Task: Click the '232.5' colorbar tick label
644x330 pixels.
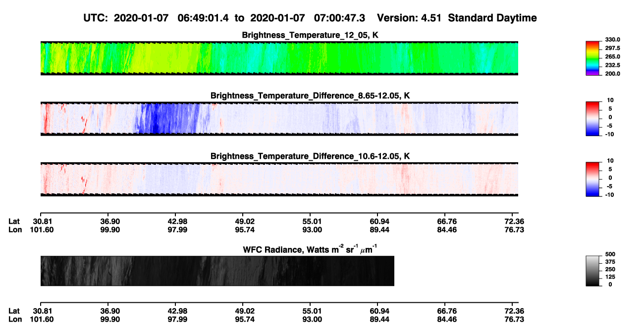Action: (613, 65)
